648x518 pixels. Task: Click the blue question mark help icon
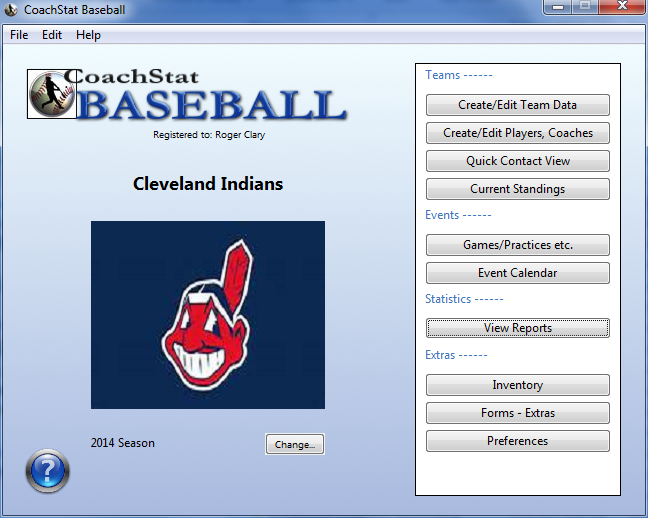click(x=48, y=470)
